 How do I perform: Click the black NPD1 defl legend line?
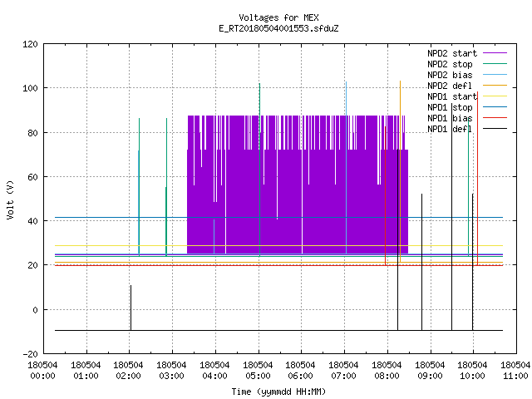(495, 129)
